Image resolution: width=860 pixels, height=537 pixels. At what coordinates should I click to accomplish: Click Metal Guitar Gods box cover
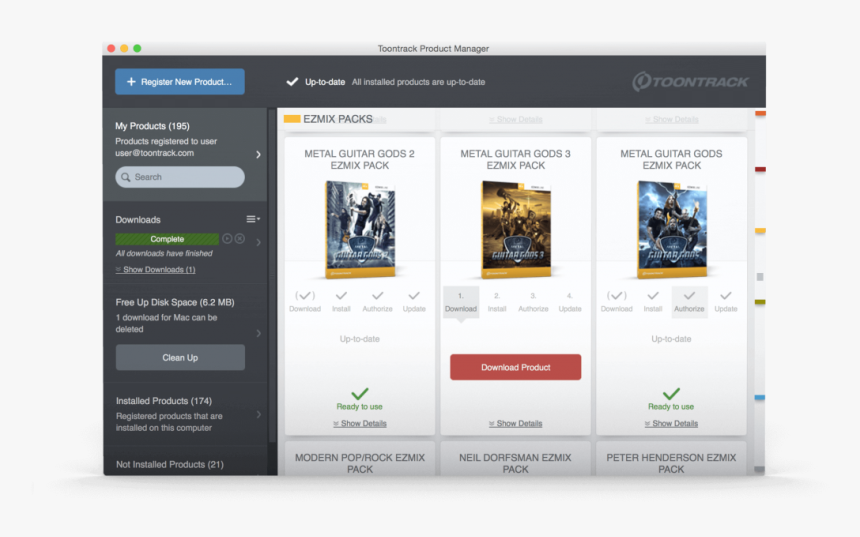[671, 229]
